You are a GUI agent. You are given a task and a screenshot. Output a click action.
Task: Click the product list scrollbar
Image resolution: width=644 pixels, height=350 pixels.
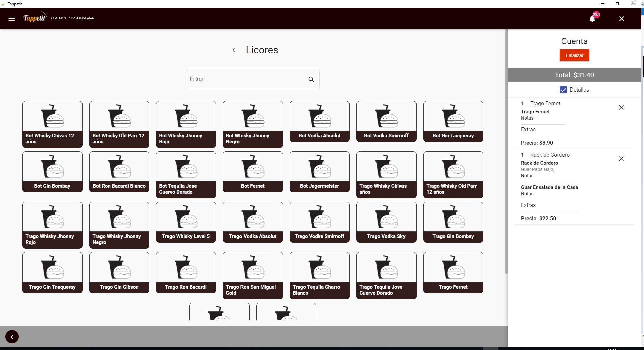[506, 152]
